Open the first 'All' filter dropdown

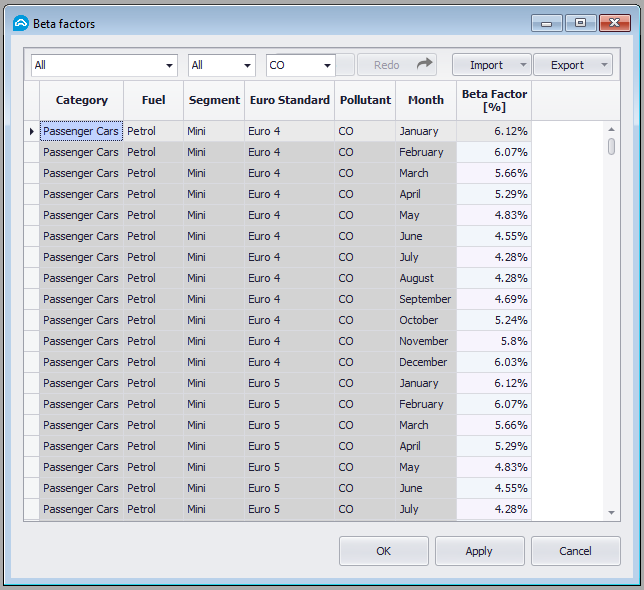click(x=169, y=66)
